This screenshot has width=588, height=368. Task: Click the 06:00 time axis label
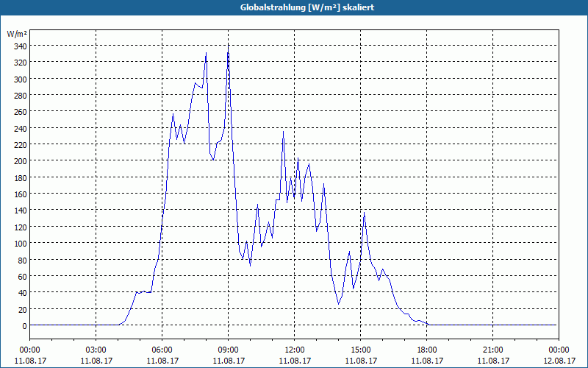click(162, 350)
